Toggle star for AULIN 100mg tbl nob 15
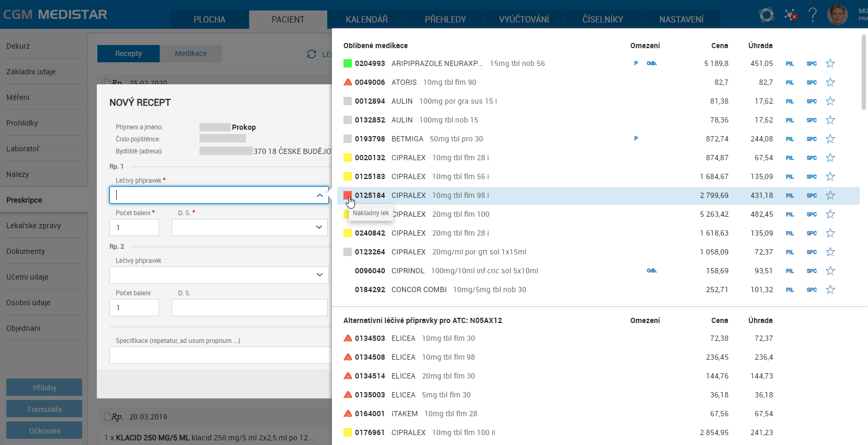Image resolution: width=868 pixels, height=445 pixels. pos(830,120)
